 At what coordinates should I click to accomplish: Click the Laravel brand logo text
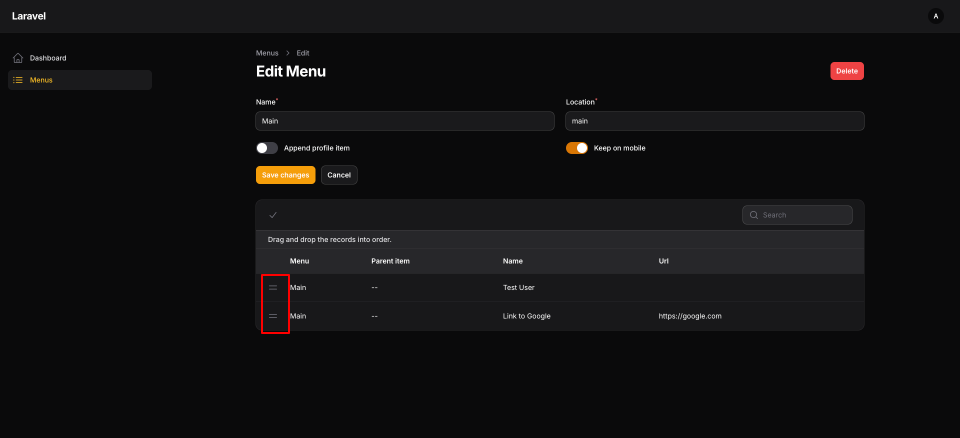[29, 16]
